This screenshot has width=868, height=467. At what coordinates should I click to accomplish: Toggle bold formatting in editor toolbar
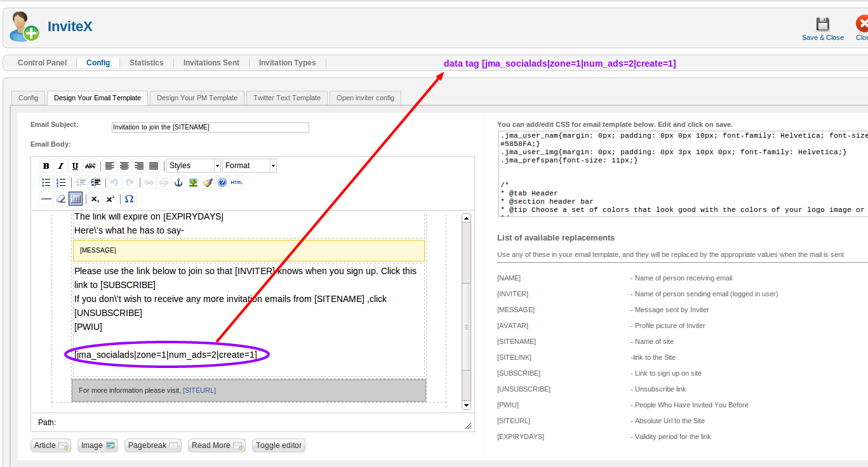pos(46,166)
